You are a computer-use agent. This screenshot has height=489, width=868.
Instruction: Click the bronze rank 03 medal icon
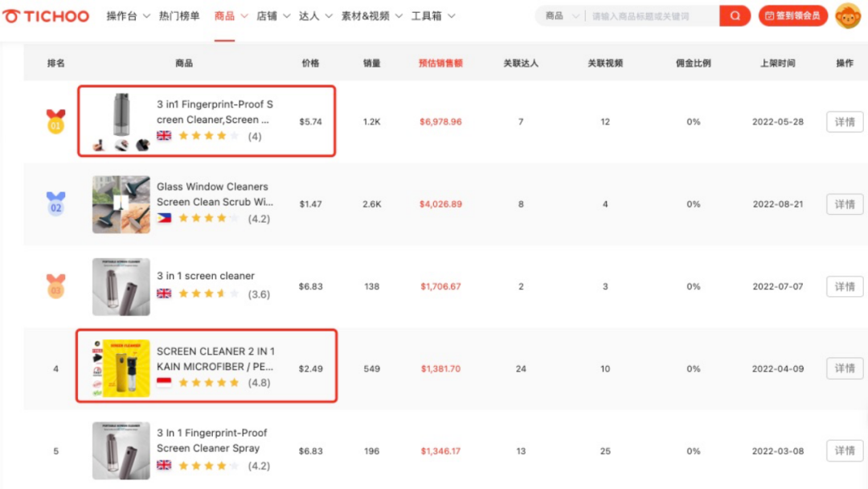pyautogui.click(x=55, y=286)
